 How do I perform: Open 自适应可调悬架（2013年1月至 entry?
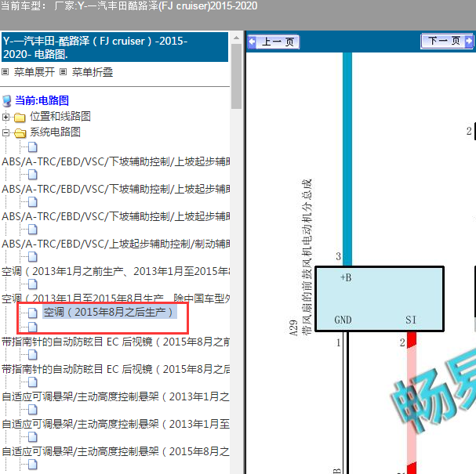coord(115,424)
